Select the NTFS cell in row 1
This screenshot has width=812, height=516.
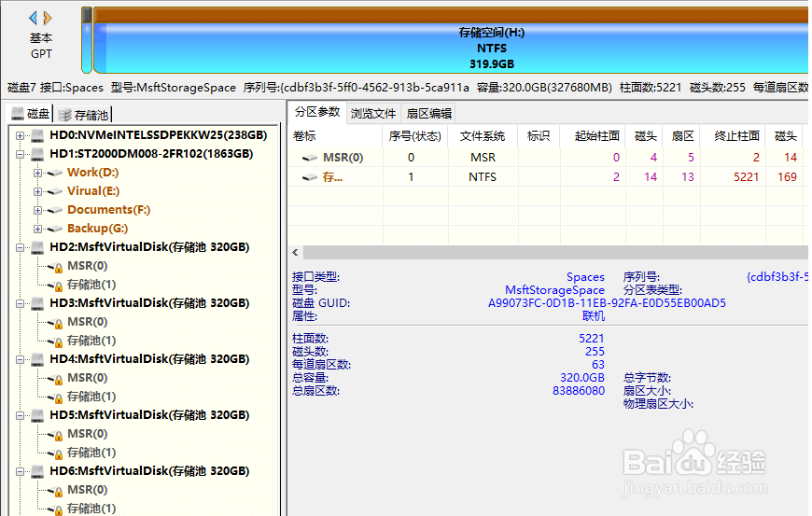(x=483, y=177)
